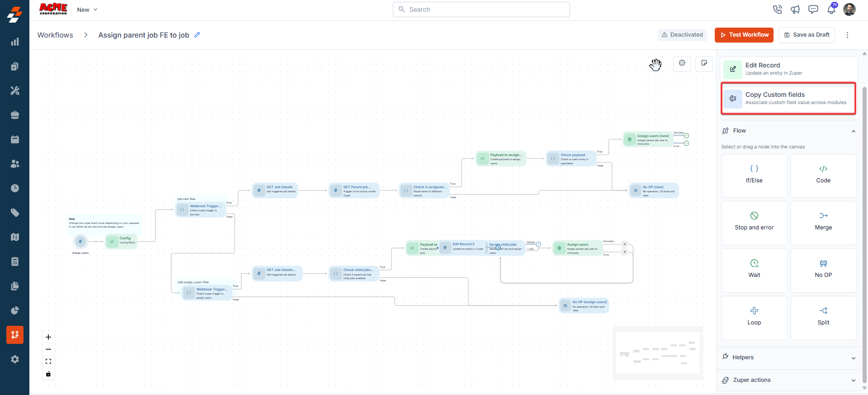The image size is (868, 395).
Task: Click the Test Workflow button
Action: 744,35
